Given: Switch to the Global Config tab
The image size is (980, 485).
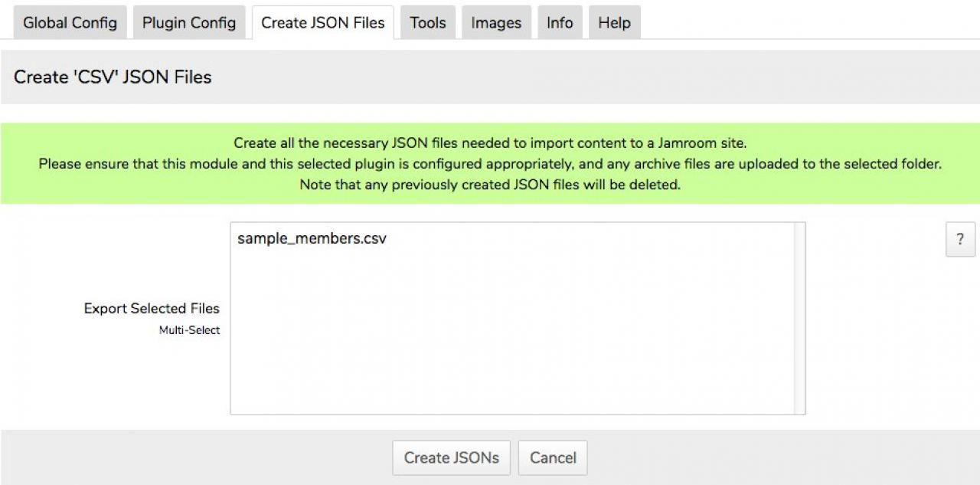Looking at the screenshot, I should click(x=70, y=23).
